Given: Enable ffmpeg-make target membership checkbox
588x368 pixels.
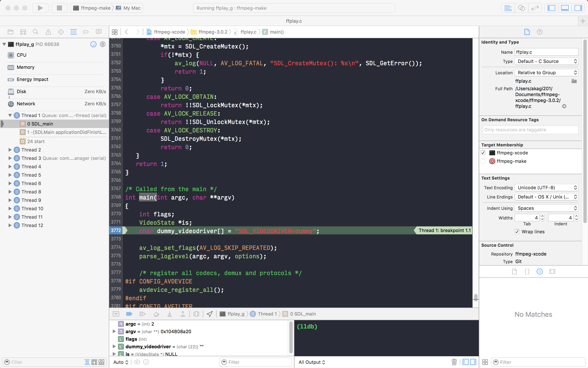Looking at the screenshot, I should (483, 161).
